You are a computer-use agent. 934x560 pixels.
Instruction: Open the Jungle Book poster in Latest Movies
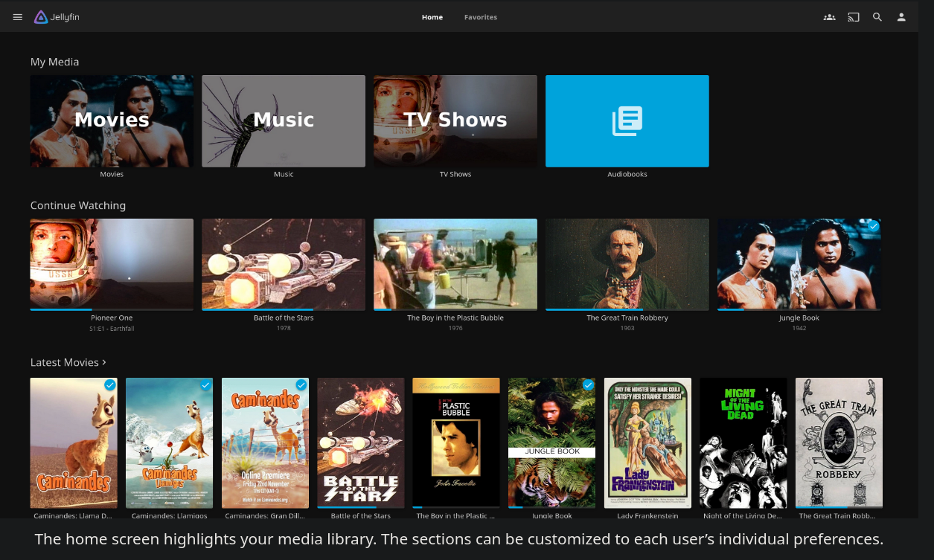point(552,443)
